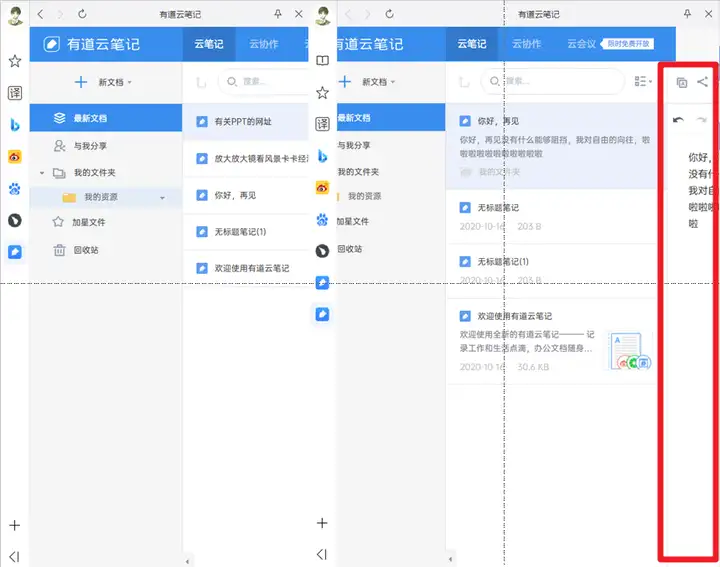
Task: Click the upload icon in left window toolbar
Action: [x=201, y=83]
